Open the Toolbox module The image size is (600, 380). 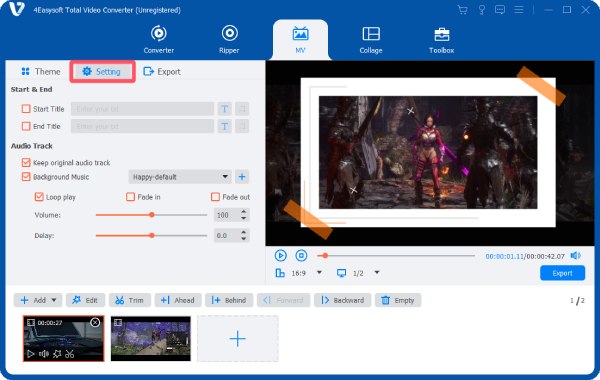click(441, 39)
